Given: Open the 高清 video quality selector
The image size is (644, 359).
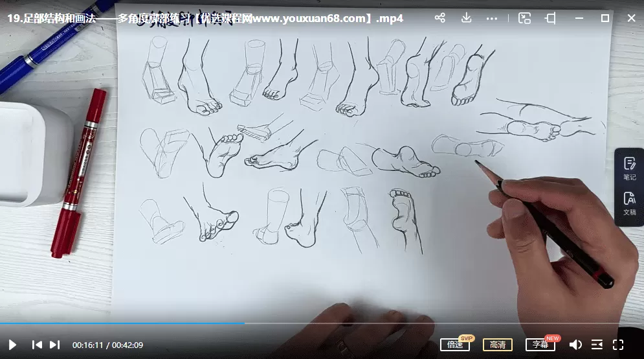Looking at the screenshot, I should click(498, 345).
